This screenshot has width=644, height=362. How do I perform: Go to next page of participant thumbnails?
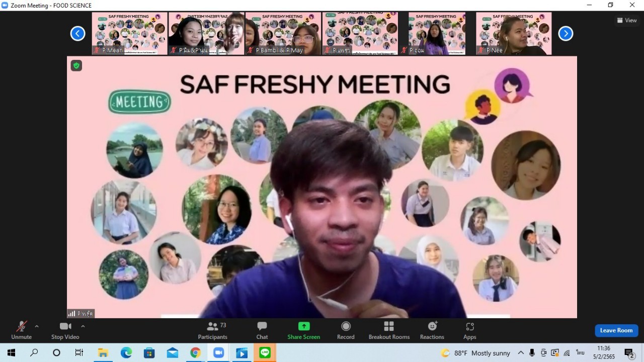pos(566,33)
